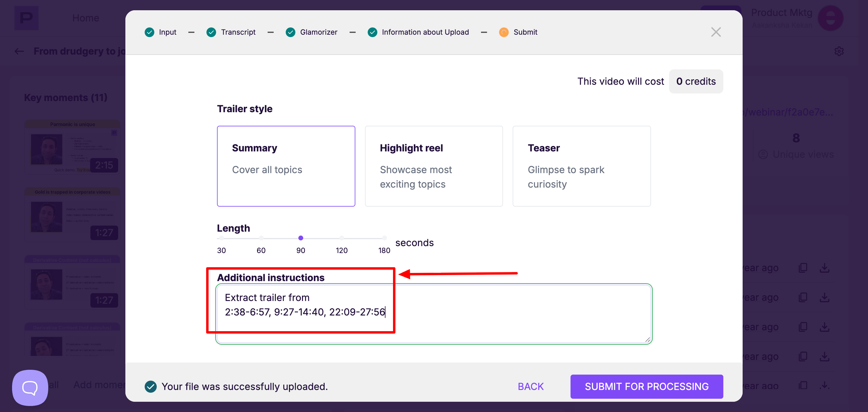Click the copy icon in second background row
The height and width of the screenshot is (412, 868).
click(x=803, y=297)
